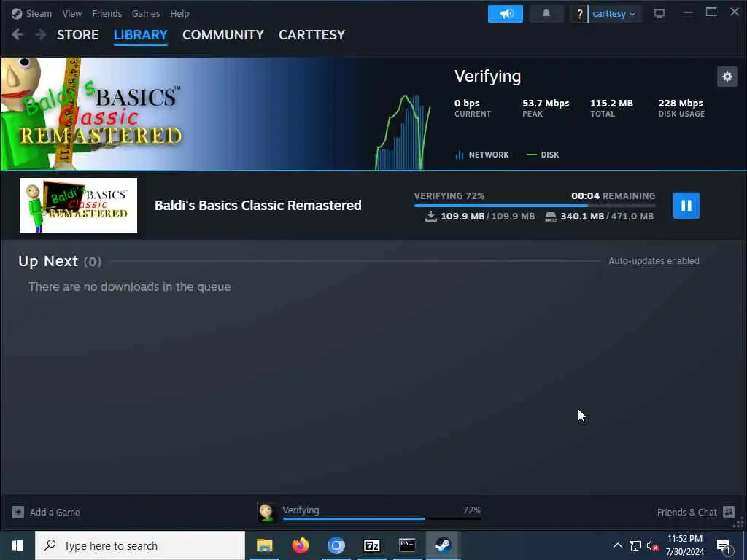Open the Friends menu
The image size is (747, 560).
coord(107,13)
